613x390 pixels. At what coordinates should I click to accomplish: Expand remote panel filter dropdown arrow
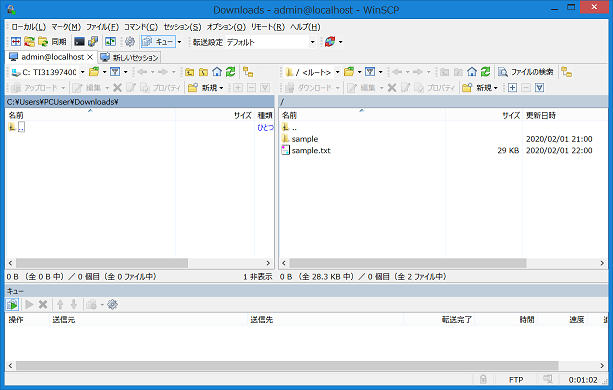[380, 72]
